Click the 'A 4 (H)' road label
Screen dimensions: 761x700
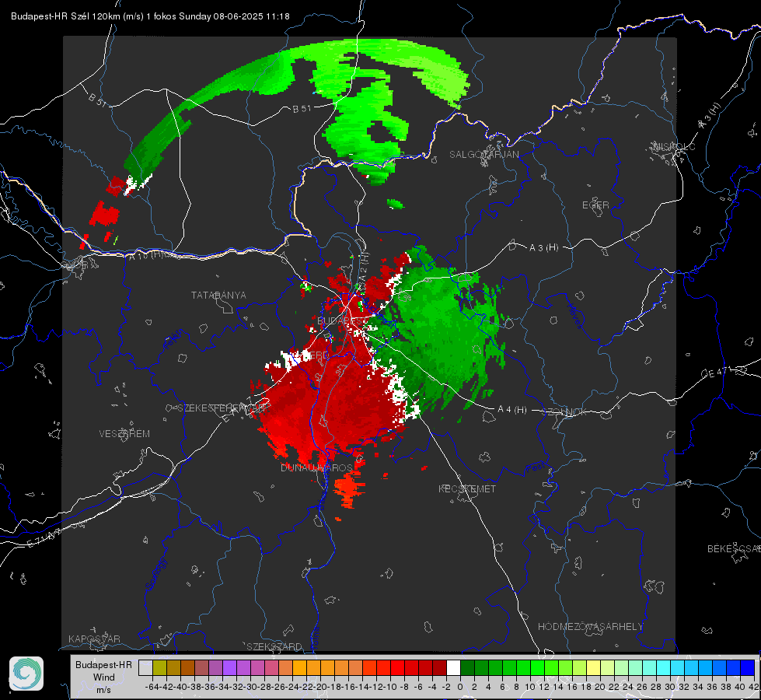[x=512, y=410]
